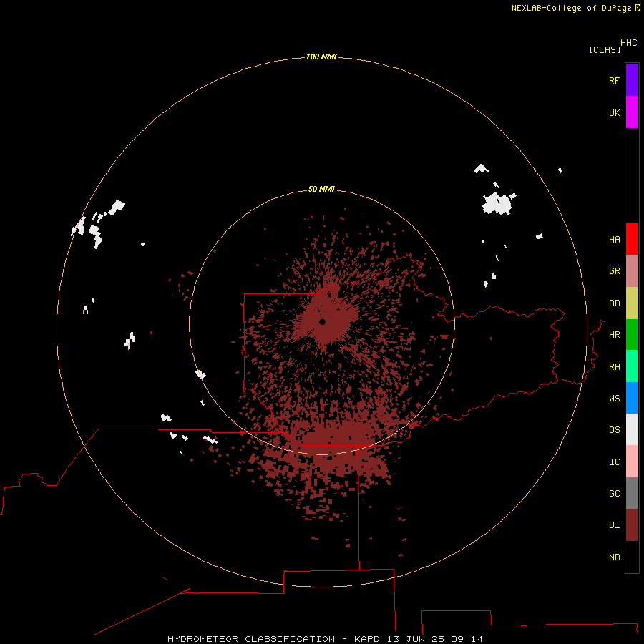Screen dimensions: 644x644
Task: Click the 'GR' legend label
Action: (x=614, y=271)
